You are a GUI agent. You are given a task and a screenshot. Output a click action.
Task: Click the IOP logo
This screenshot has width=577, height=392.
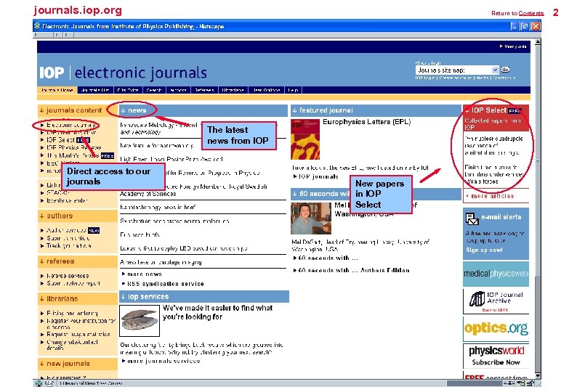point(52,73)
